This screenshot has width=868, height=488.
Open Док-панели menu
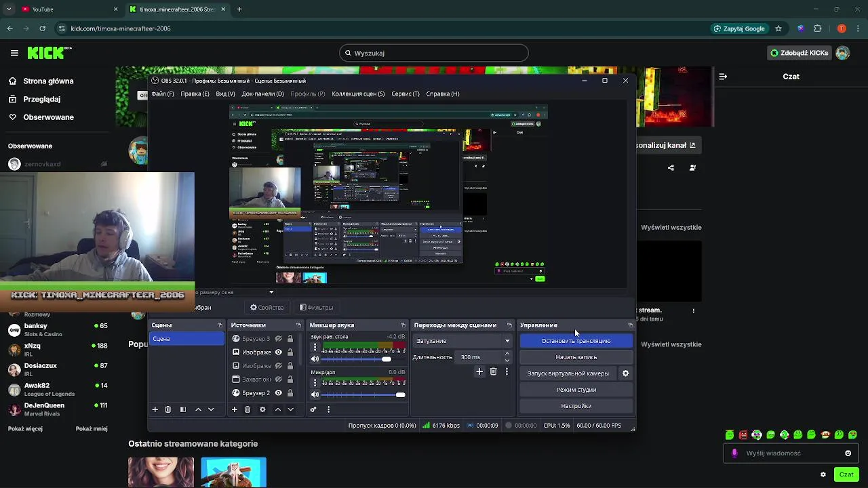[x=262, y=94]
